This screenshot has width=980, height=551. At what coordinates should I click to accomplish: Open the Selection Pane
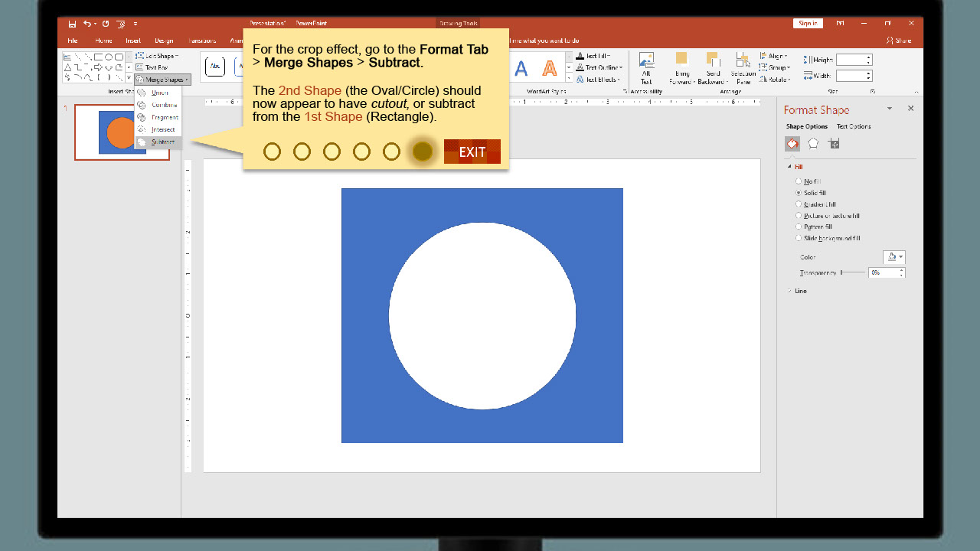(x=742, y=67)
